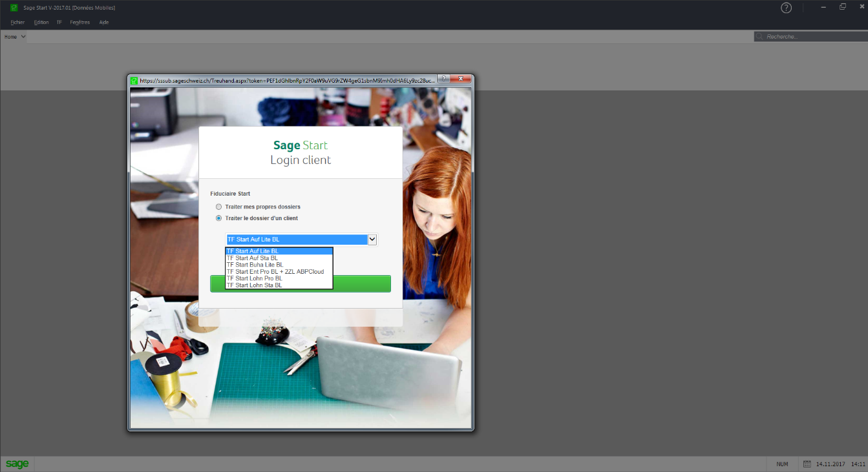Restore the main Sage Start window
The width and height of the screenshot is (868, 472).
(843, 7)
